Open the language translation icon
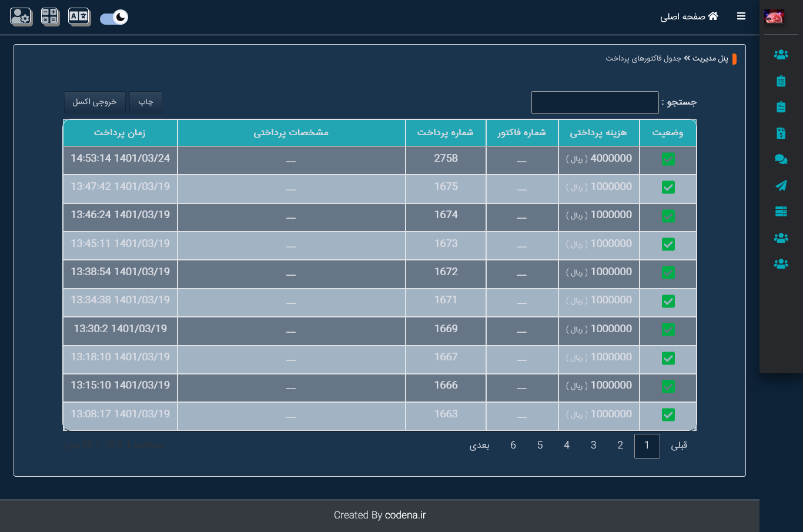This screenshot has width=803, height=532. pos(78,16)
